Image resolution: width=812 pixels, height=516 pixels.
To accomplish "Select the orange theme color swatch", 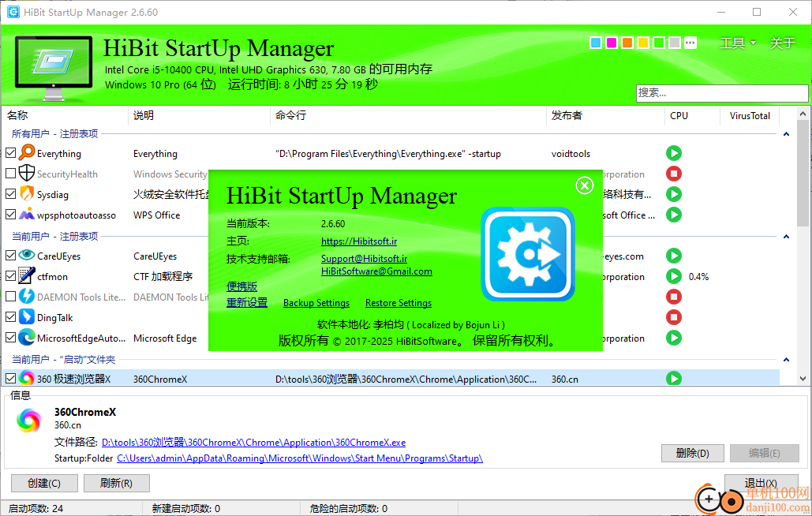I will pos(627,43).
